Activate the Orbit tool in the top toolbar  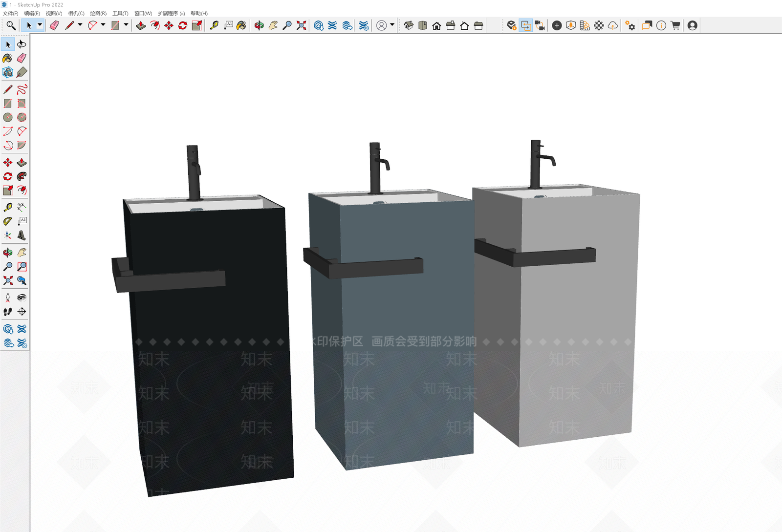[x=259, y=25]
